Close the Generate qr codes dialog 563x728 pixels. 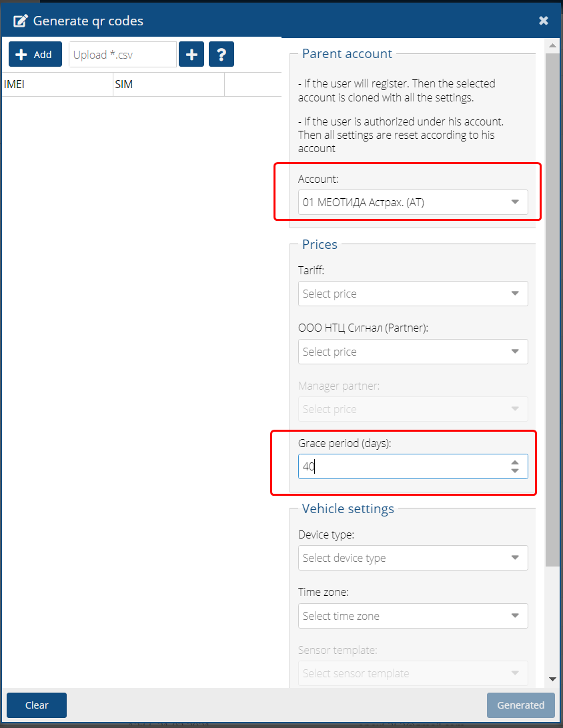tap(544, 21)
